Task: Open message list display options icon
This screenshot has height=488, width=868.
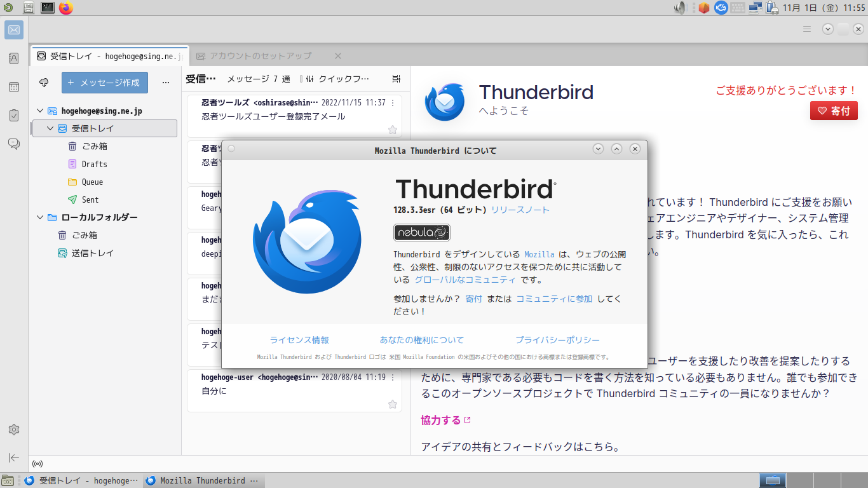Action: click(397, 79)
